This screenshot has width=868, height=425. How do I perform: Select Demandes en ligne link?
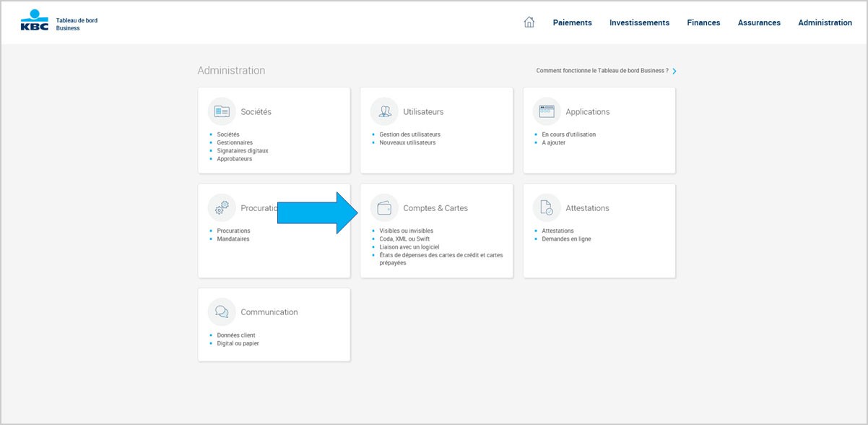[566, 239]
